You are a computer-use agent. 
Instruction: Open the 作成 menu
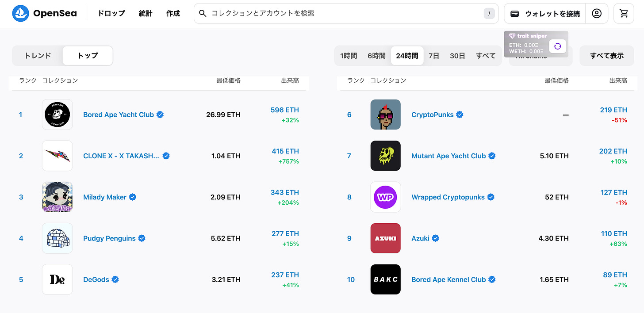pos(173,14)
